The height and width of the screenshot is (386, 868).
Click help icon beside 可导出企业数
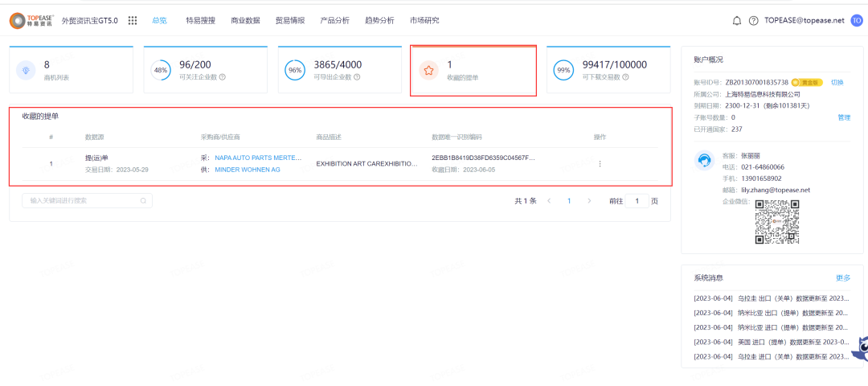coord(357,77)
